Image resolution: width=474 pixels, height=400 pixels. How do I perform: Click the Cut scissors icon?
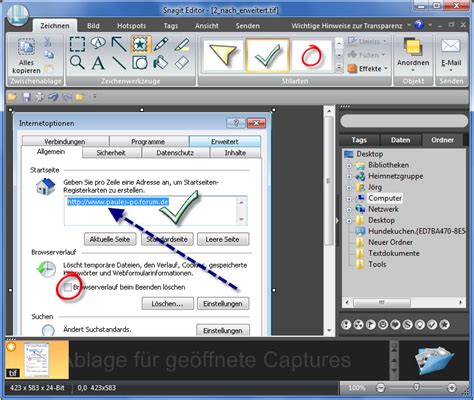(48, 42)
